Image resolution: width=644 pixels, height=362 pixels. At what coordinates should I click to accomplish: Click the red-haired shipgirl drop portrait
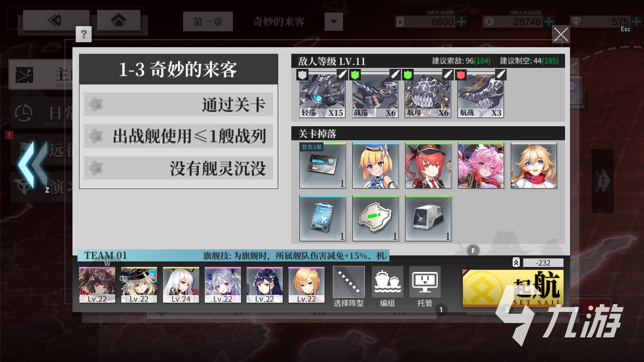pos(428,165)
